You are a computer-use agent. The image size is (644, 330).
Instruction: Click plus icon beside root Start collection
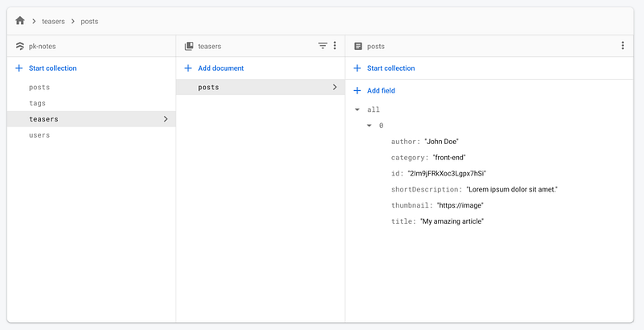[x=19, y=68]
